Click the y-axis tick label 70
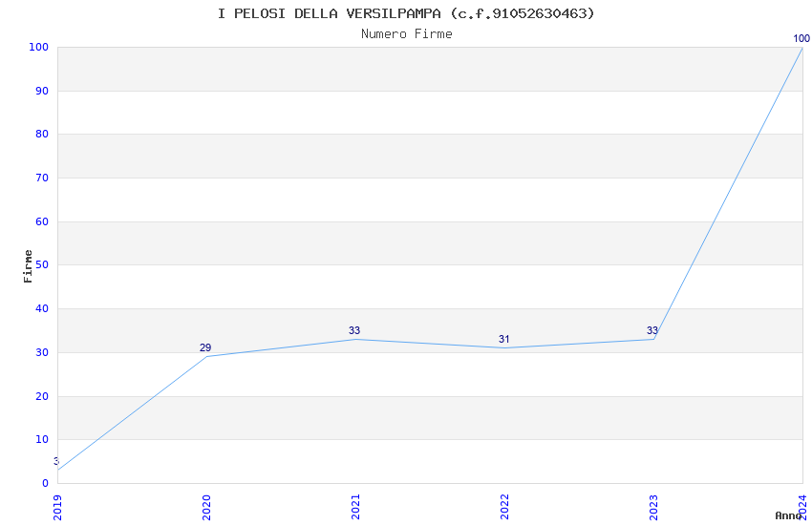The image size is (812, 525). [x=42, y=178]
